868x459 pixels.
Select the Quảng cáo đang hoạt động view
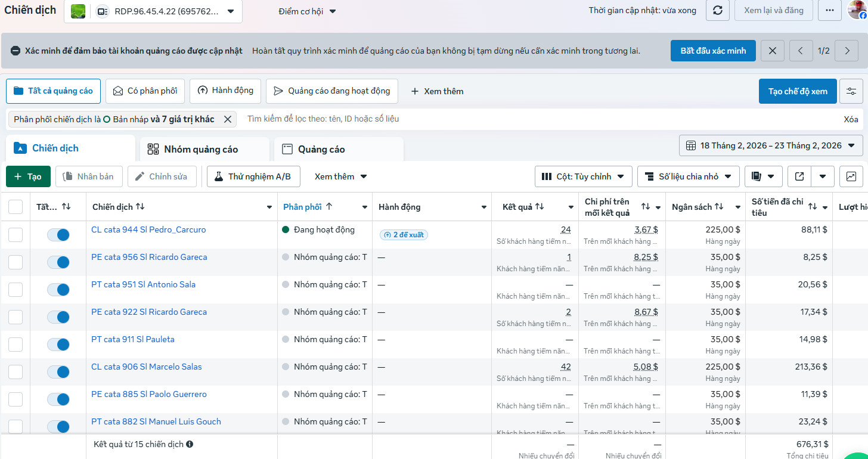[x=332, y=91]
